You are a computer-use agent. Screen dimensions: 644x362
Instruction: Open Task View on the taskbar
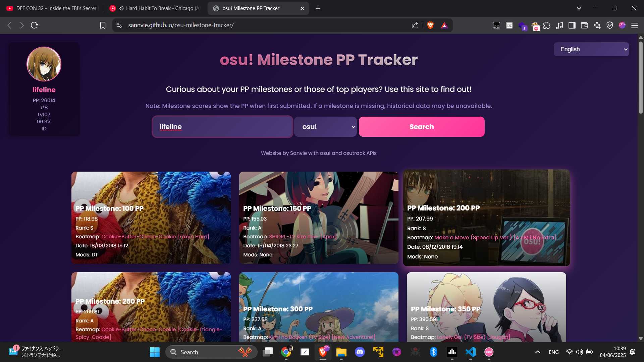[268, 352]
